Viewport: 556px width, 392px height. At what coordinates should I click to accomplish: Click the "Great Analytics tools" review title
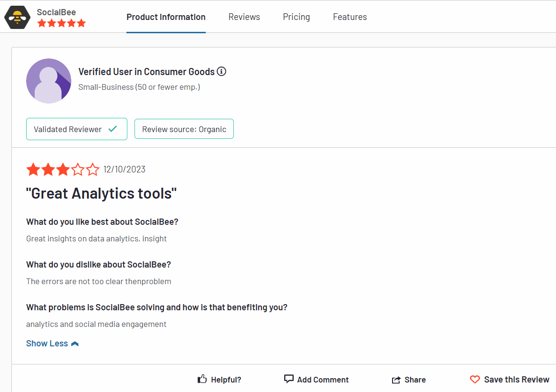coord(101,193)
